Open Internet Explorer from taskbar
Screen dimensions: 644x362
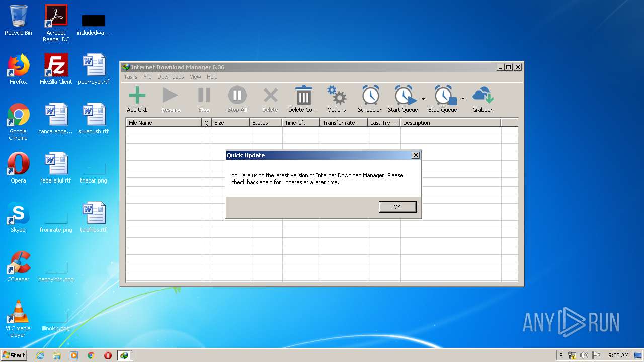(x=40, y=355)
